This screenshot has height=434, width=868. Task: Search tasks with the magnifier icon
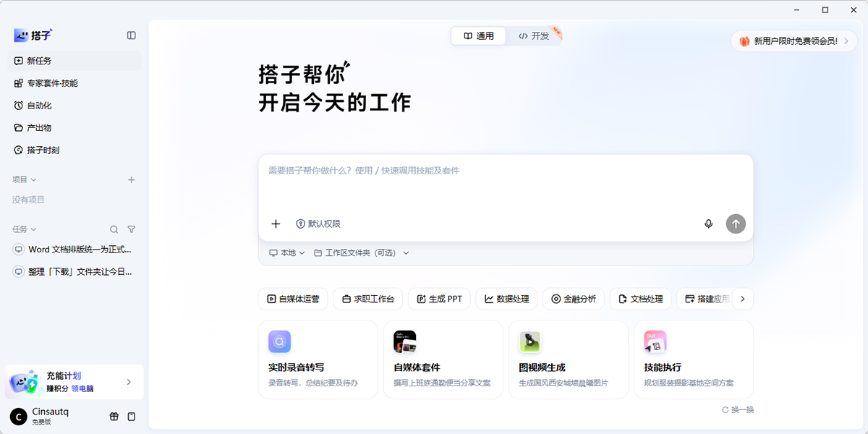coord(114,229)
